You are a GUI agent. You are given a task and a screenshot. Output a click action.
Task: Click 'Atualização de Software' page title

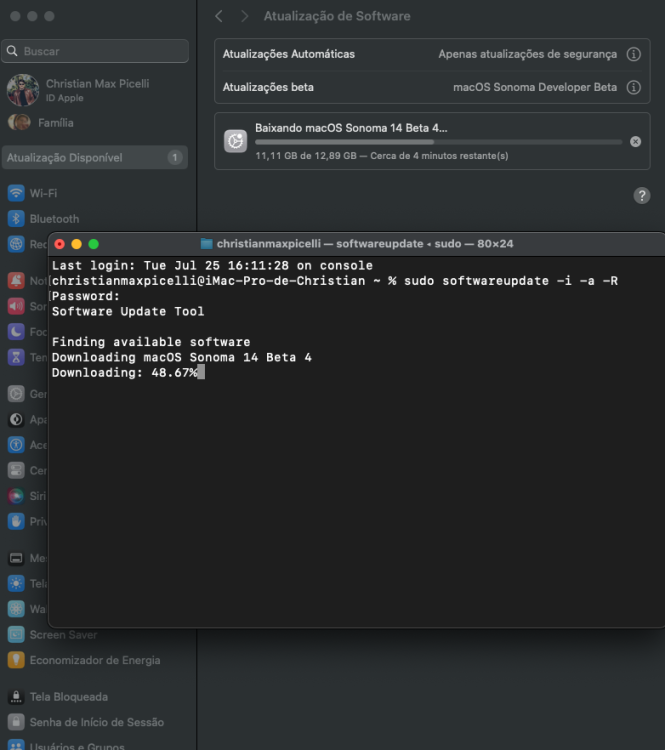coord(337,16)
